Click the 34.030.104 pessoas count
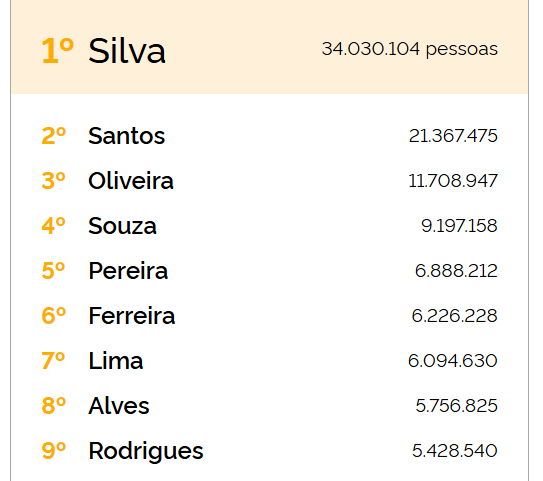Screen dimensions: 543x481 point(410,49)
